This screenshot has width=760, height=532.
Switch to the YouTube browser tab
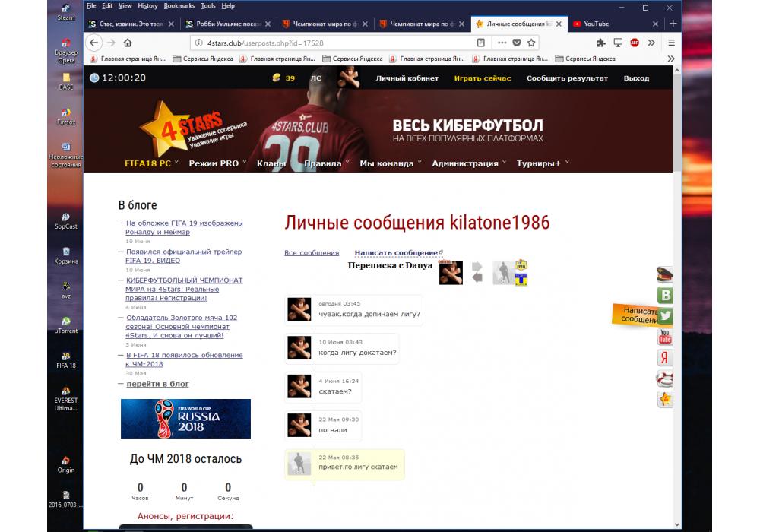click(x=596, y=24)
